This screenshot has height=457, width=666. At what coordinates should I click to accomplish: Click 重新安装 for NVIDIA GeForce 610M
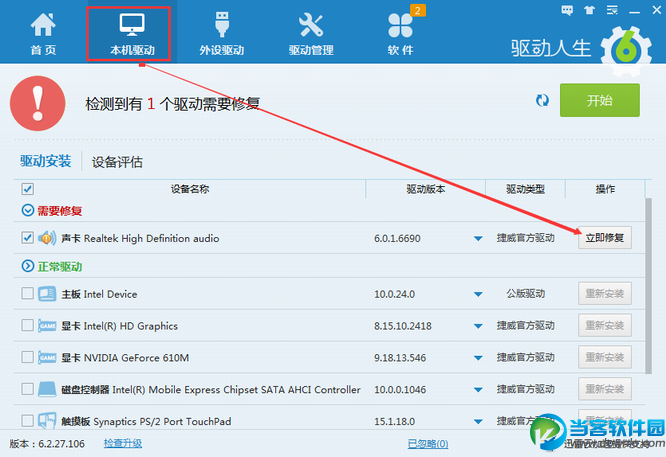click(x=604, y=357)
